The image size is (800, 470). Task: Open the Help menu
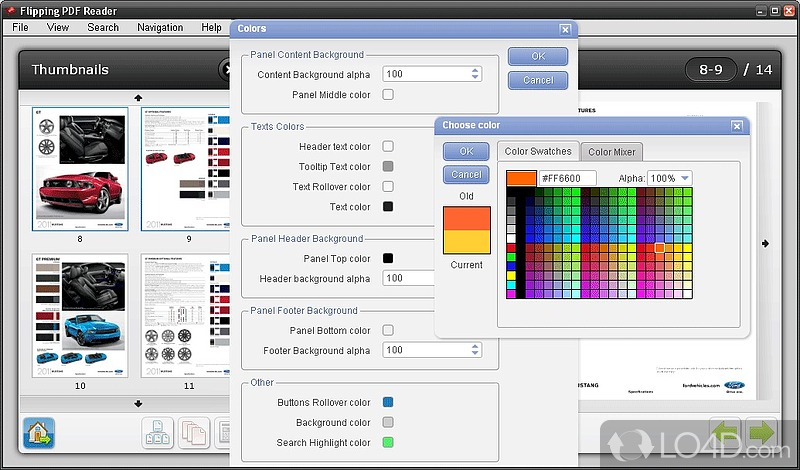click(211, 28)
